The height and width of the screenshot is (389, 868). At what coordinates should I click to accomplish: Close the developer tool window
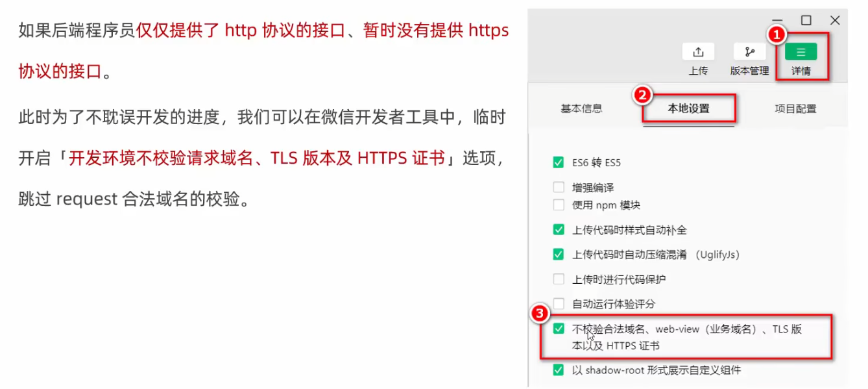click(x=835, y=21)
